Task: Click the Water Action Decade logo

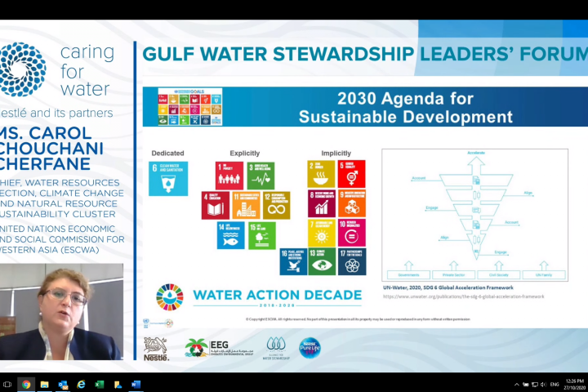Action: (x=259, y=297)
